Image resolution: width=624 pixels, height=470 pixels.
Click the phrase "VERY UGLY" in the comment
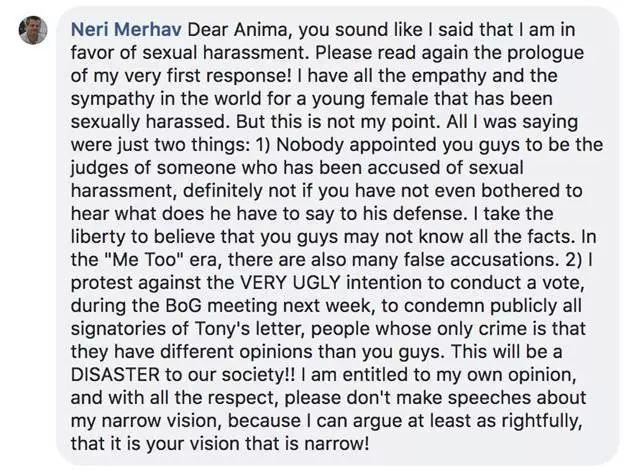[x=290, y=283]
